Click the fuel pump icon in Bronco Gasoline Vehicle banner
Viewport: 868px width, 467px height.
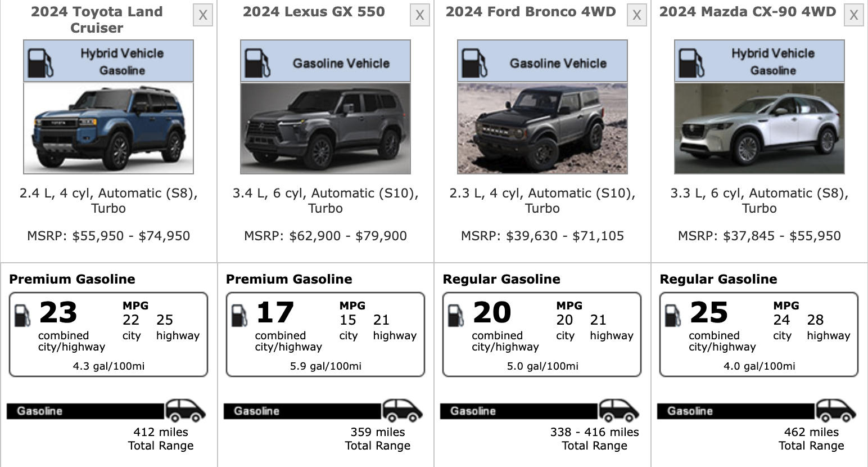click(x=474, y=62)
